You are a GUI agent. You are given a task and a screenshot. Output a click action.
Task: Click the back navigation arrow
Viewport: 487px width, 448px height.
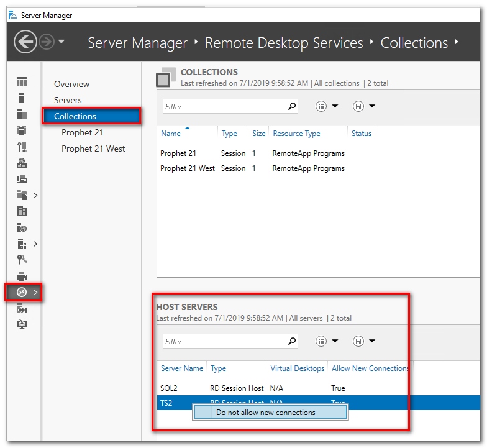pos(25,42)
